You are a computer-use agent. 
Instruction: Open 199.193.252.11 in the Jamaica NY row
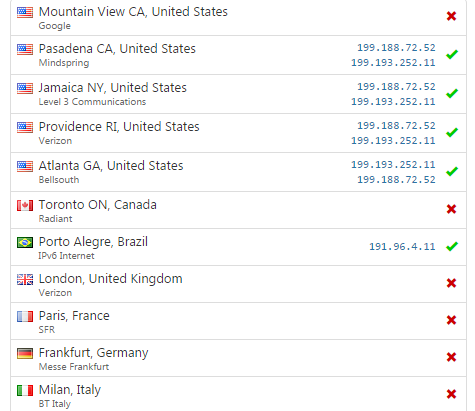[393, 102]
